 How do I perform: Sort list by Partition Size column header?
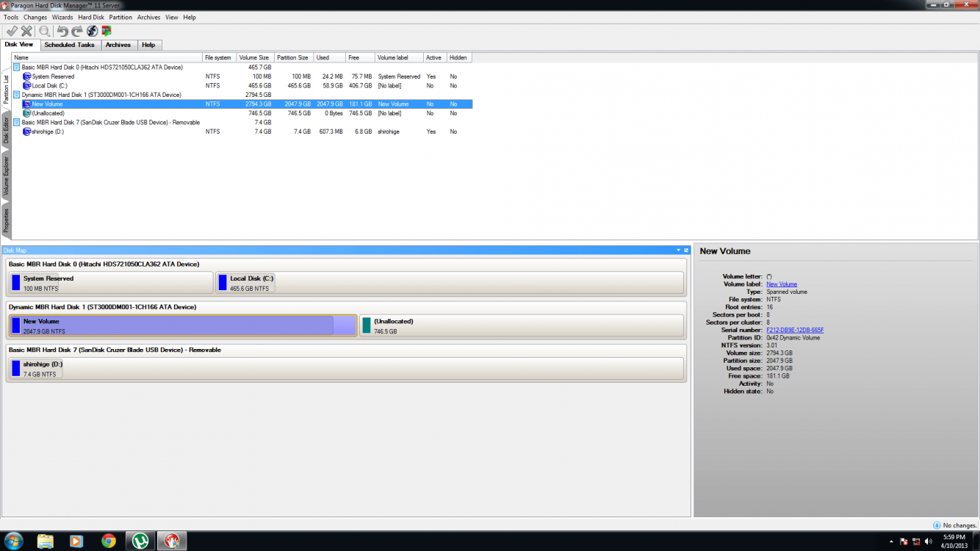click(294, 57)
